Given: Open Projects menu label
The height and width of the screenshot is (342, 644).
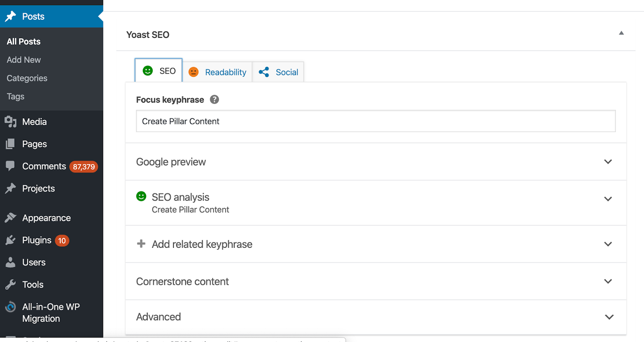Looking at the screenshot, I should click(x=39, y=189).
